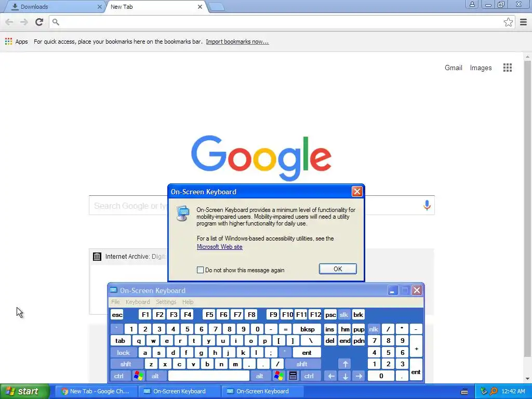
Task: Click the left Windows logo key on keyboard
Action: coord(138,376)
